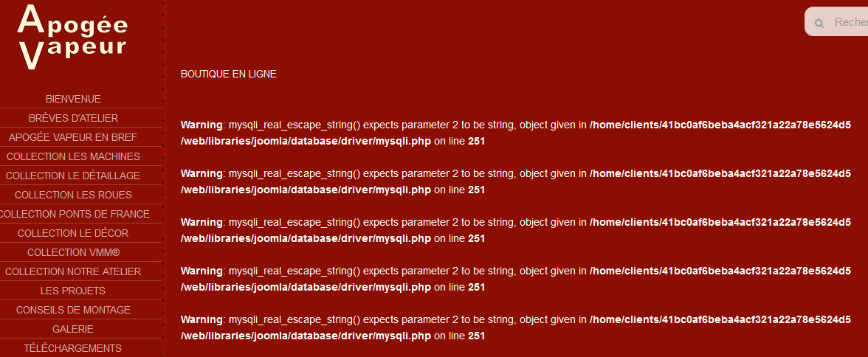Click the first mysqli warning message
This screenshot has width=868, height=357.
[x=384, y=125]
